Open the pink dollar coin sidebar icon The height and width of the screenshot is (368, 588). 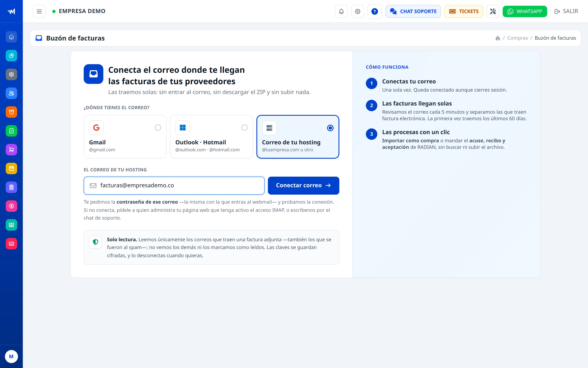(x=11, y=206)
